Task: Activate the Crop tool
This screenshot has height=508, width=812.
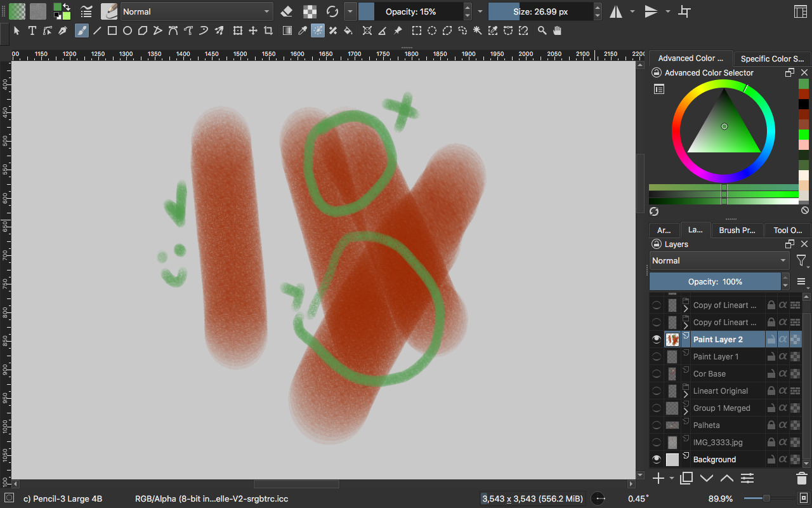Action: click(268, 30)
